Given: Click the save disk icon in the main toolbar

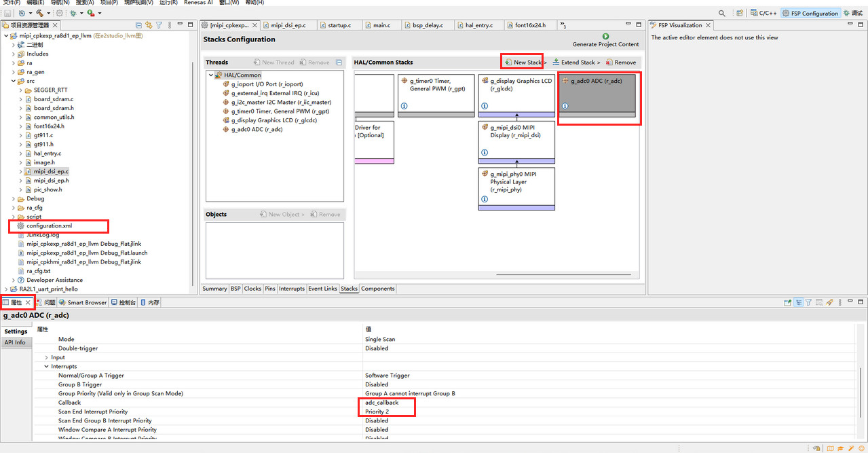Looking at the screenshot, I should click(7, 13).
